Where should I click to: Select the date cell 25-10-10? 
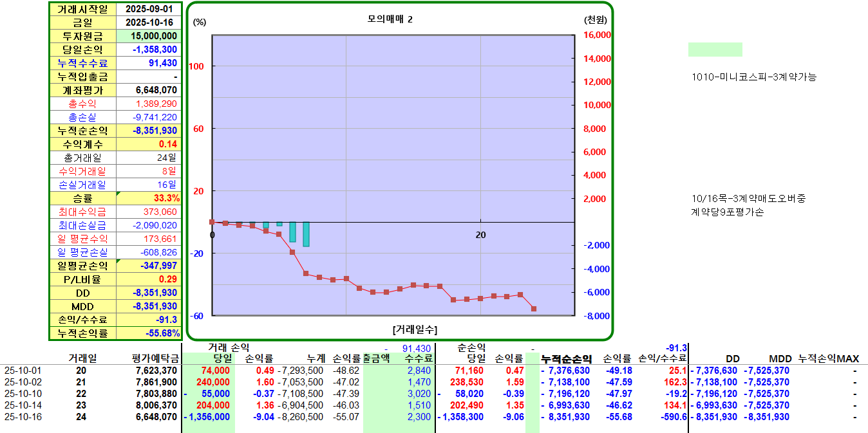pyautogui.click(x=22, y=394)
